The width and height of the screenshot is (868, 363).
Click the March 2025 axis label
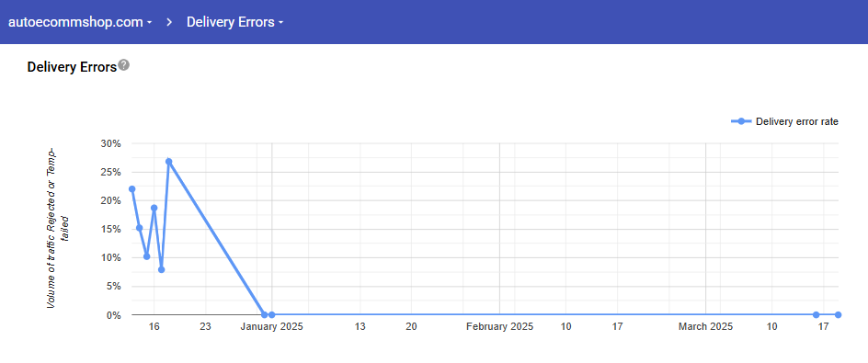coord(706,326)
